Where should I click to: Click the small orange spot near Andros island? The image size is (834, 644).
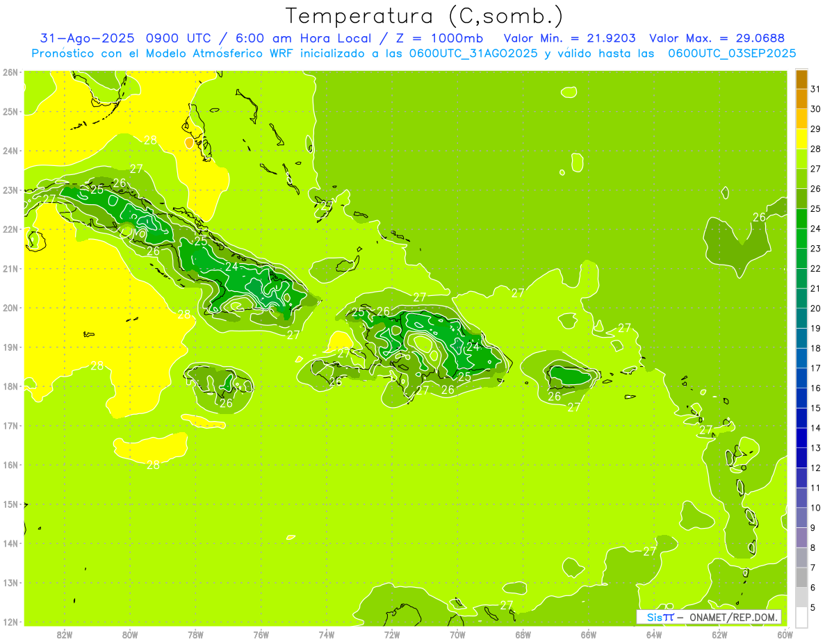(x=190, y=142)
